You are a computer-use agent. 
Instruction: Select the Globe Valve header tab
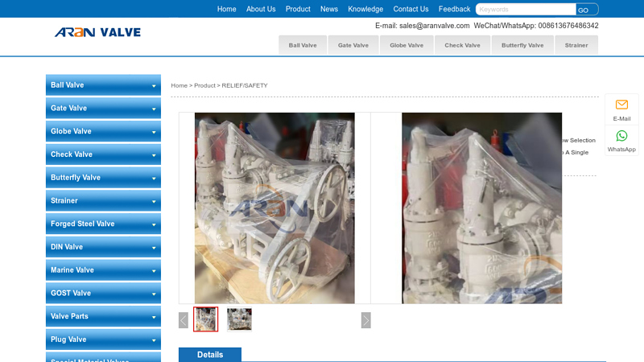coord(407,45)
